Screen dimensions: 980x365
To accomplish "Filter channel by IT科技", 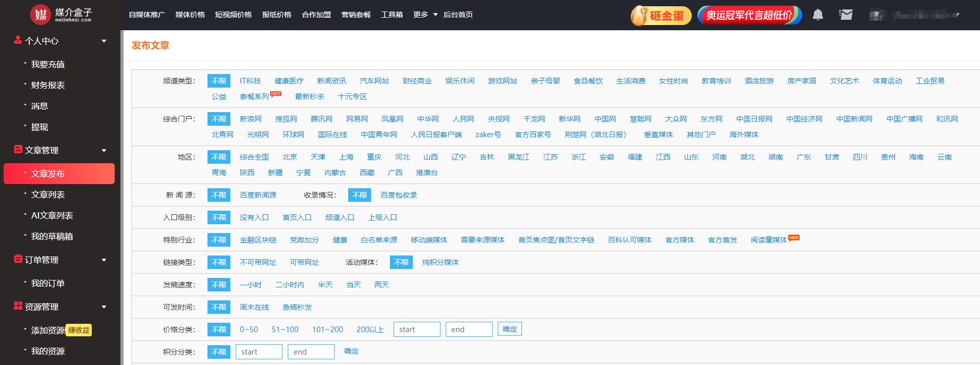I will pos(250,81).
